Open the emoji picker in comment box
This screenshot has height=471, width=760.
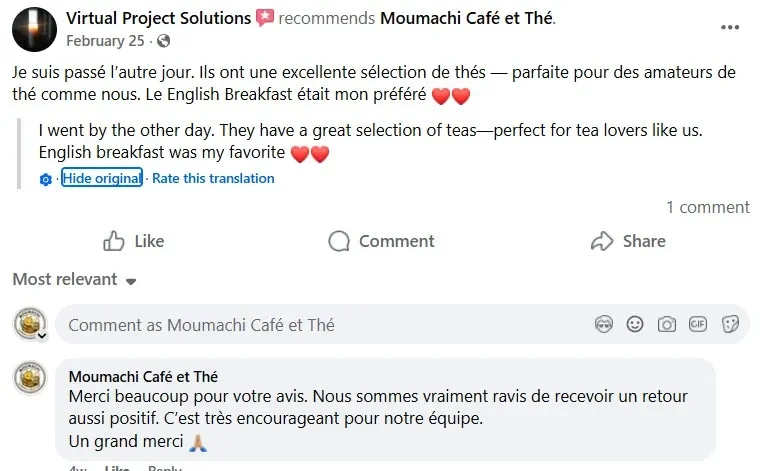coord(635,325)
